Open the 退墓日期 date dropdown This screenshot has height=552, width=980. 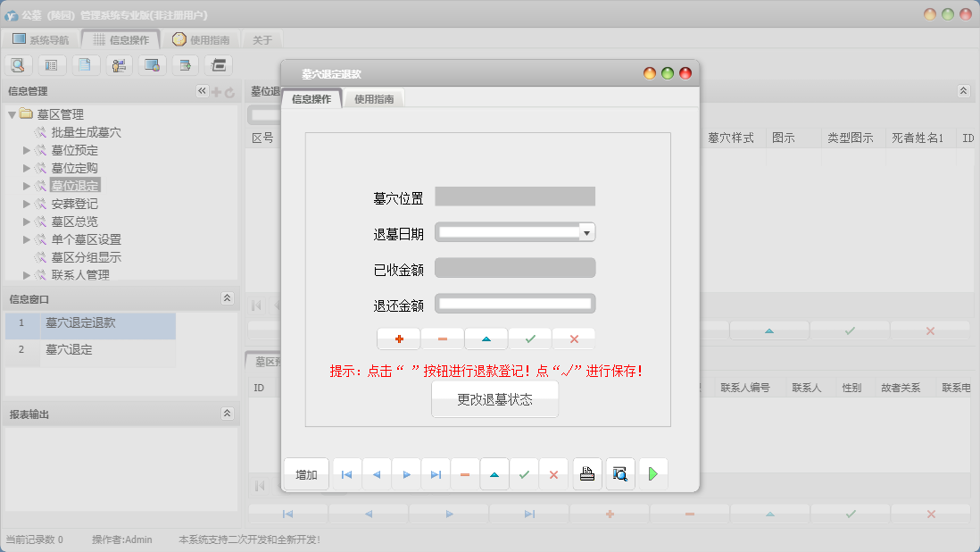tap(587, 231)
